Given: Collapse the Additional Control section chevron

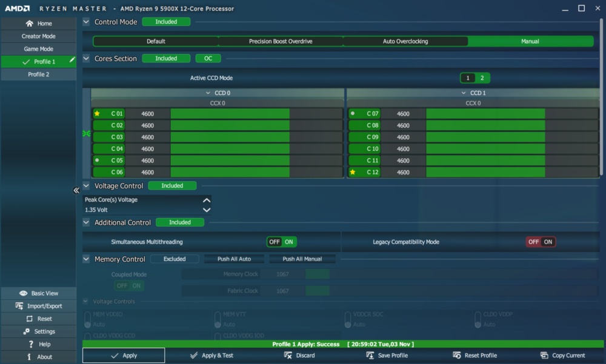Looking at the screenshot, I should coord(86,222).
